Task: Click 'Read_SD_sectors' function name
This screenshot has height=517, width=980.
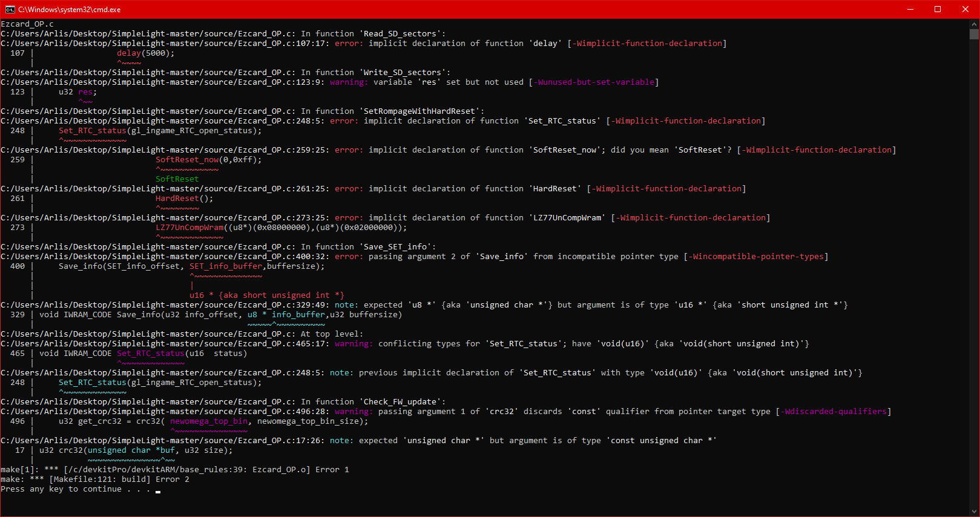Action: (x=400, y=34)
